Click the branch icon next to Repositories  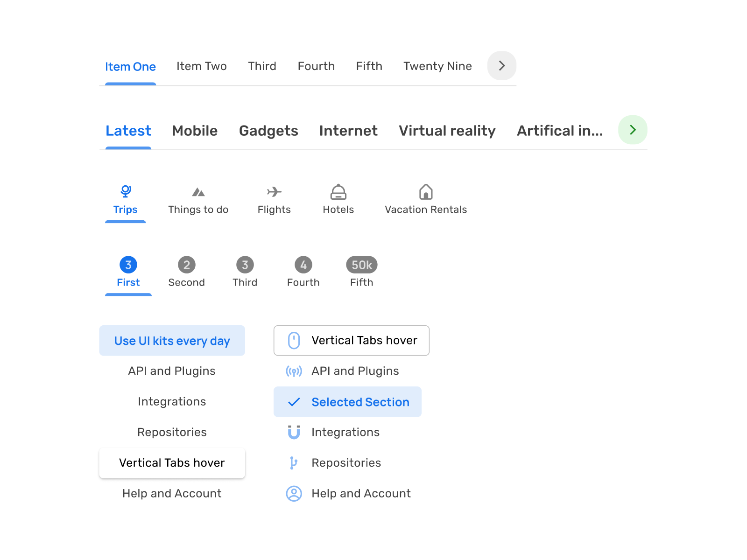point(294,463)
